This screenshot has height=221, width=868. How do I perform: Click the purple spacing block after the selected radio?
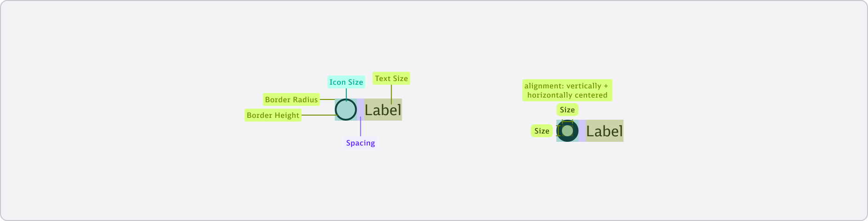pos(582,131)
